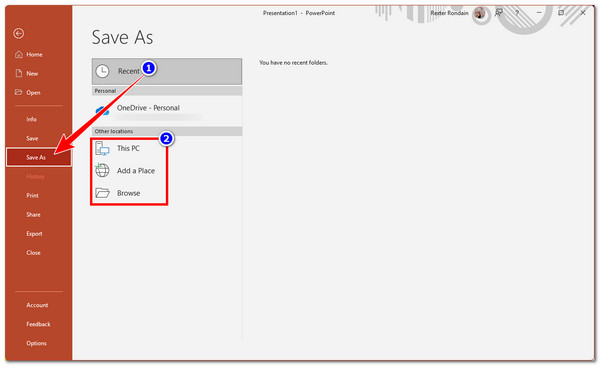
Task: Close the PowerPoint window
Action: [583, 13]
